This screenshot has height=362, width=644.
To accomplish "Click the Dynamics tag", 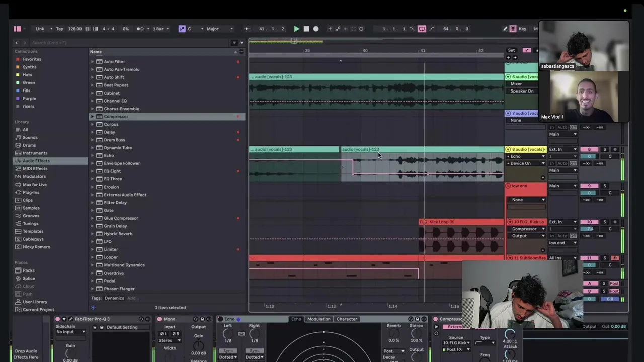I will 114,298.
